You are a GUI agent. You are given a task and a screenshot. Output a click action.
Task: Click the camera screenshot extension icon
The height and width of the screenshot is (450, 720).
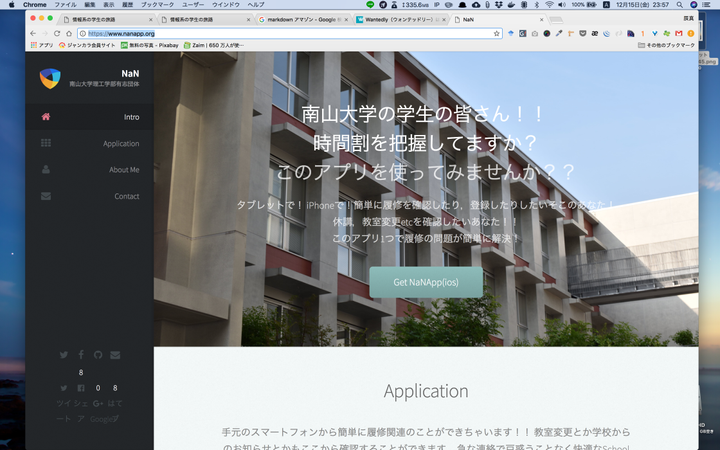(534, 34)
